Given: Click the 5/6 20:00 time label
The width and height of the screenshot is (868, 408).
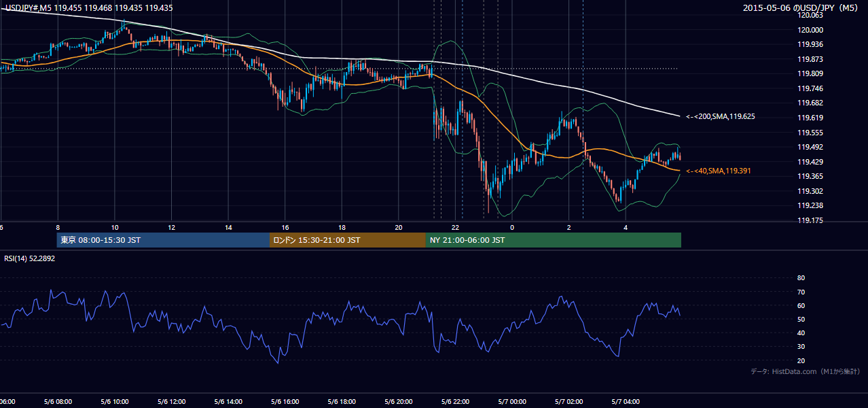Looking at the screenshot, I should click(399, 401).
